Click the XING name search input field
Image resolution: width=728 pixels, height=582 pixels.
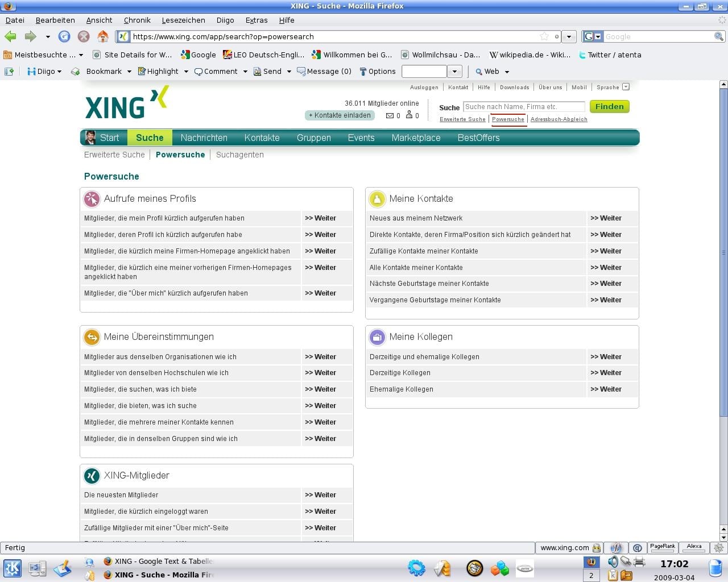pyautogui.click(x=524, y=107)
